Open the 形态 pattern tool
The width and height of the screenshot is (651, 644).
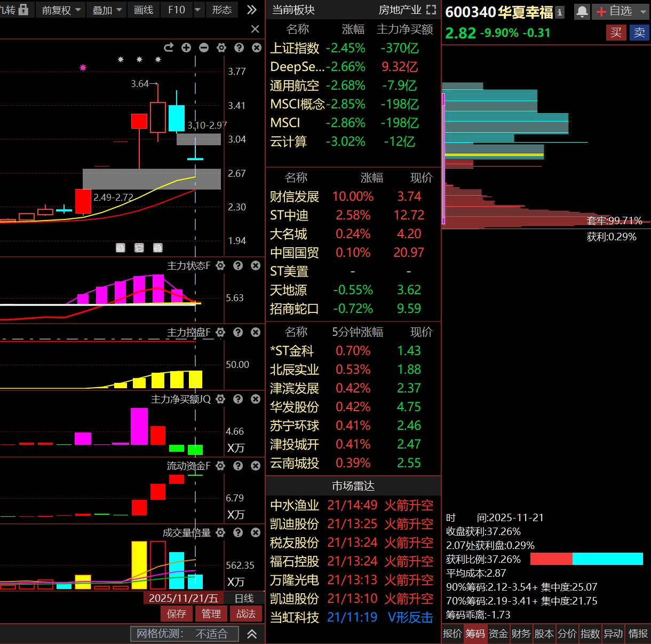point(222,10)
